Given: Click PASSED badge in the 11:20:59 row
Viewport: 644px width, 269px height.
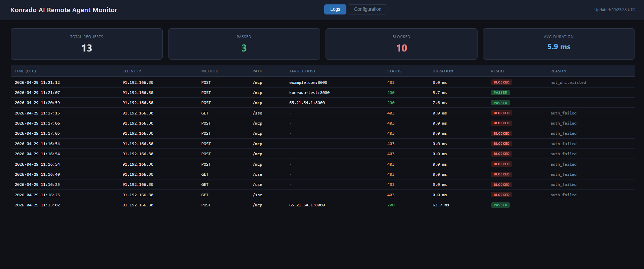Looking at the screenshot, I should [500, 103].
